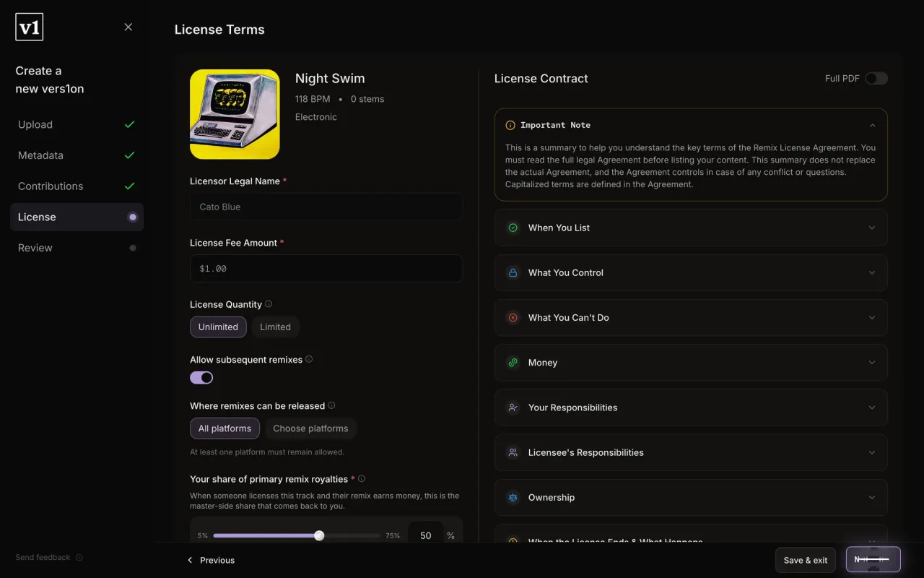Click info icon next to primary remix royalties

pos(362,478)
